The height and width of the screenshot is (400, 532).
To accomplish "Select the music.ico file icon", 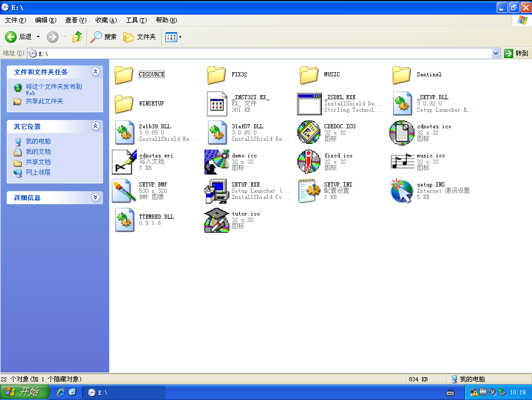I will tap(402, 162).
